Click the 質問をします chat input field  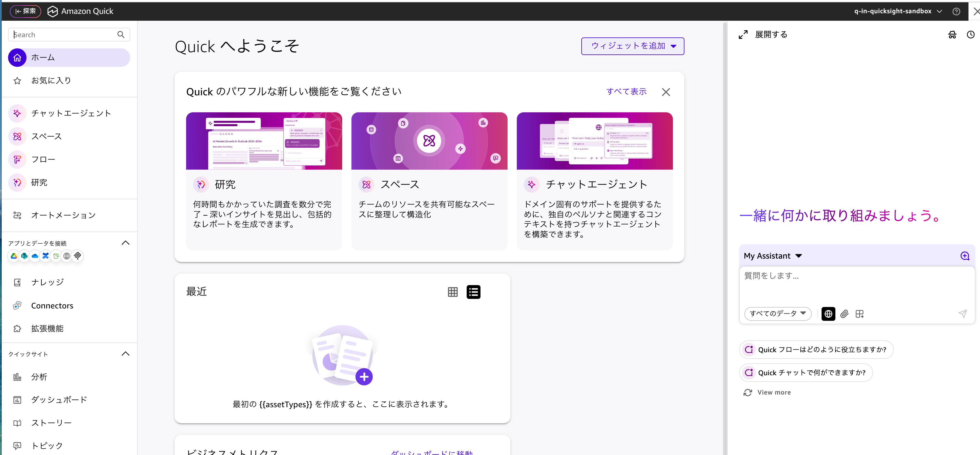tap(857, 285)
